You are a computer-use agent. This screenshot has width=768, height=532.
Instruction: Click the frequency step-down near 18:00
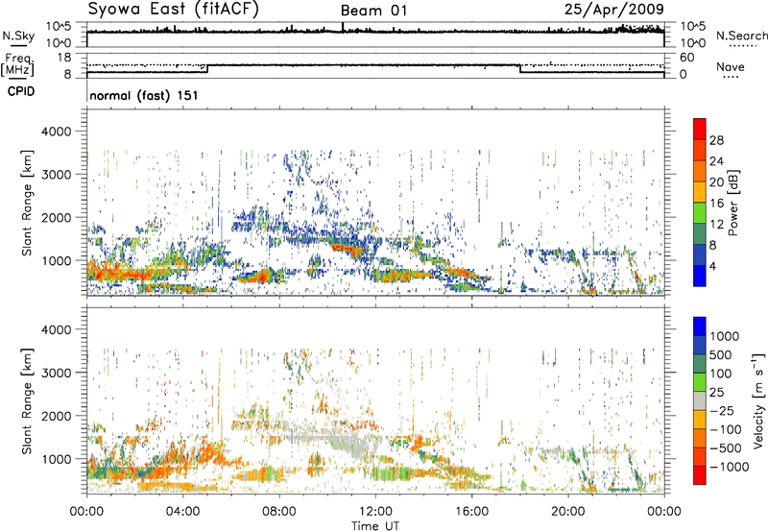(520, 68)
